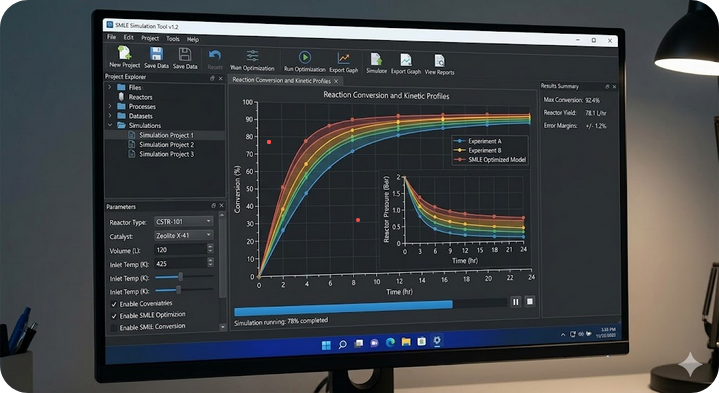Float the Results Summary panel

click(x=607, y=86)
